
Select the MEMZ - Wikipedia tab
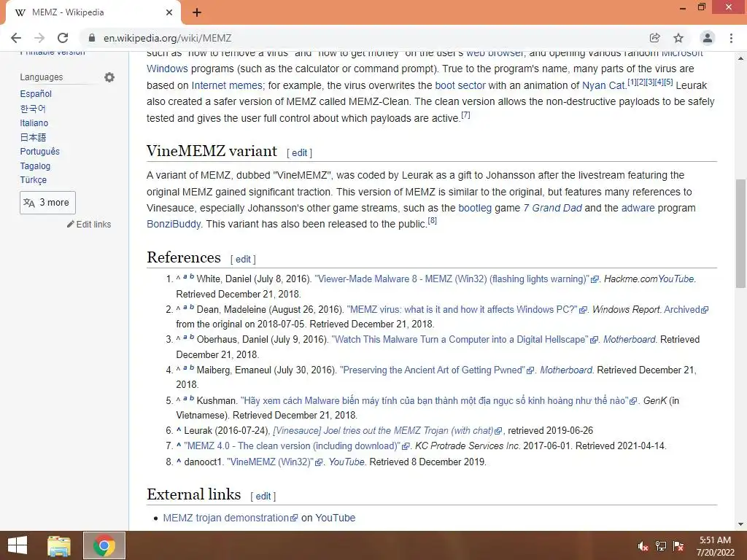pos(90,12)
